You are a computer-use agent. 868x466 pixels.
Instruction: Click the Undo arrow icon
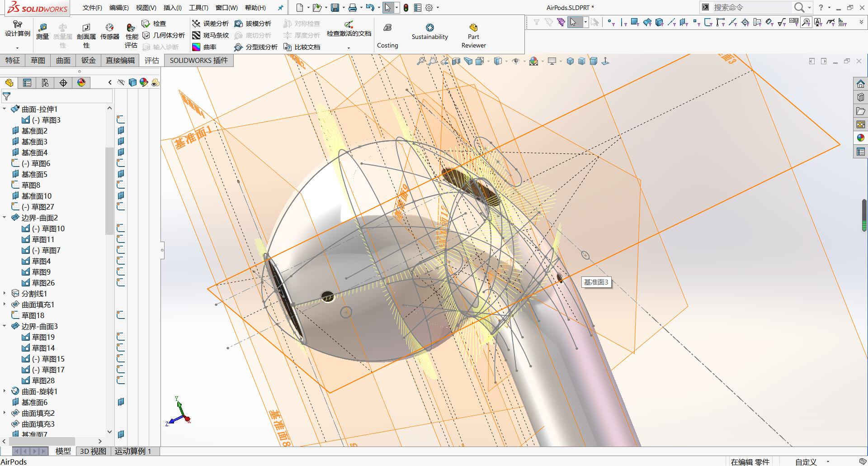(370, 8)
